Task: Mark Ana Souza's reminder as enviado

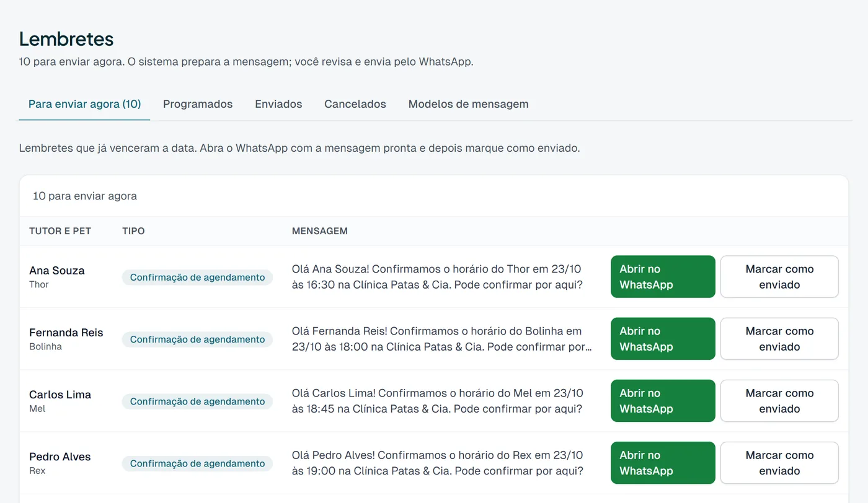Action: coord(779,277)
